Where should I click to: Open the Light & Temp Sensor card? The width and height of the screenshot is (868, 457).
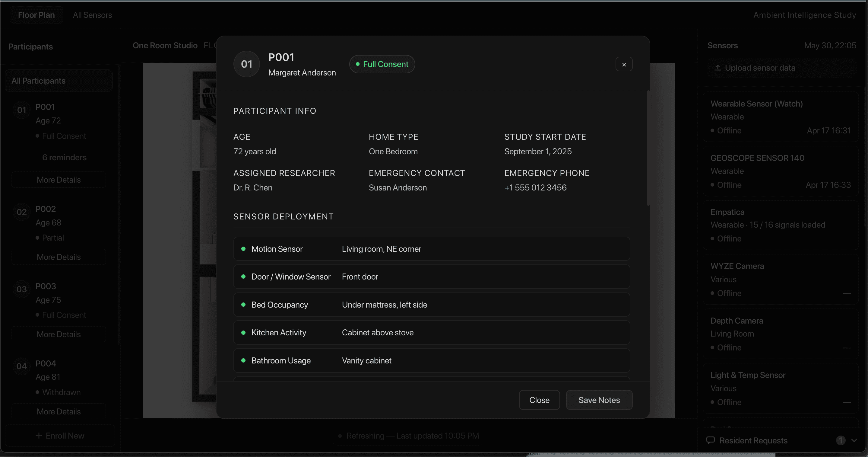781,388
